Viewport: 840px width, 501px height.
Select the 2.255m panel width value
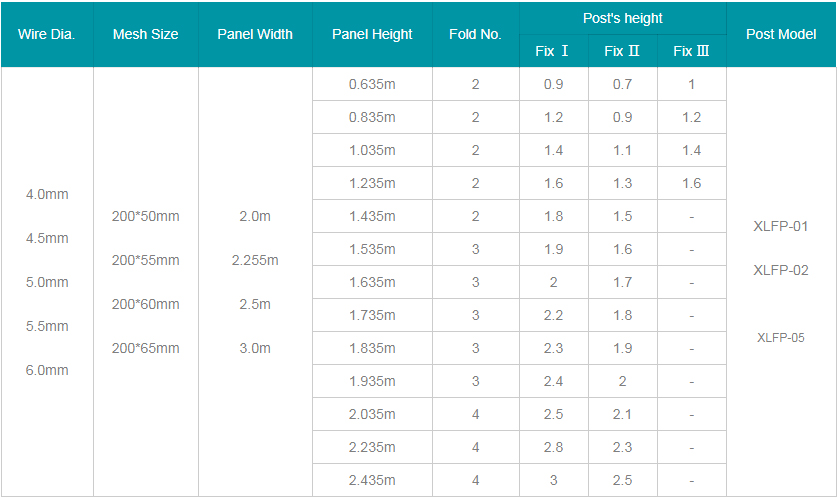coord(255,260)
